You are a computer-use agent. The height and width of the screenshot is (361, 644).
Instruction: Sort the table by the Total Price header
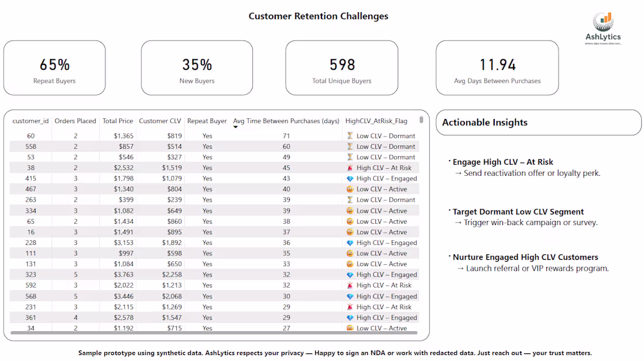point(118,121)
